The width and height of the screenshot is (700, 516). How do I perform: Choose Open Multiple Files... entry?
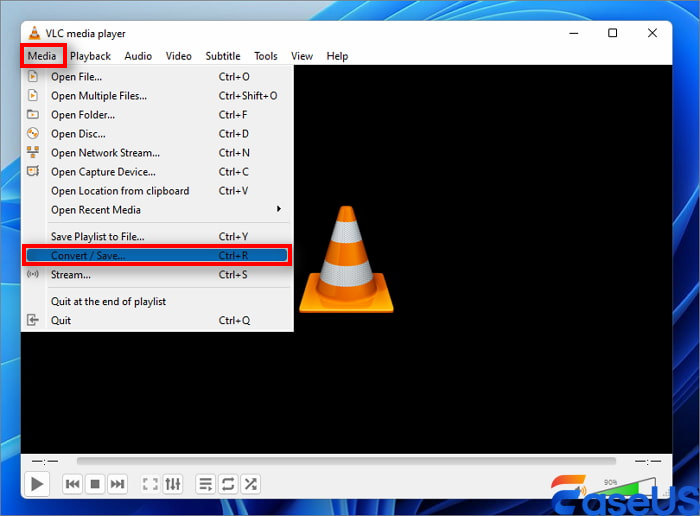(x=157, y=96)
